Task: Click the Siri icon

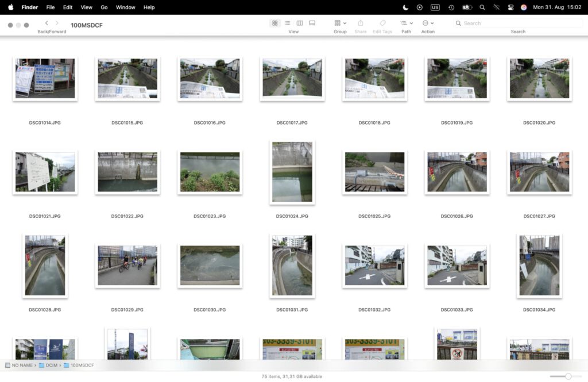Action: 524,7
